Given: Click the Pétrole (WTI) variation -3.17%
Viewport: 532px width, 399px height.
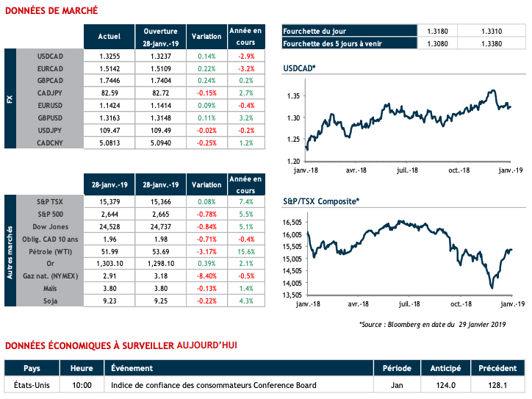Looking at the screenshot, I should (x=206, y=251).
